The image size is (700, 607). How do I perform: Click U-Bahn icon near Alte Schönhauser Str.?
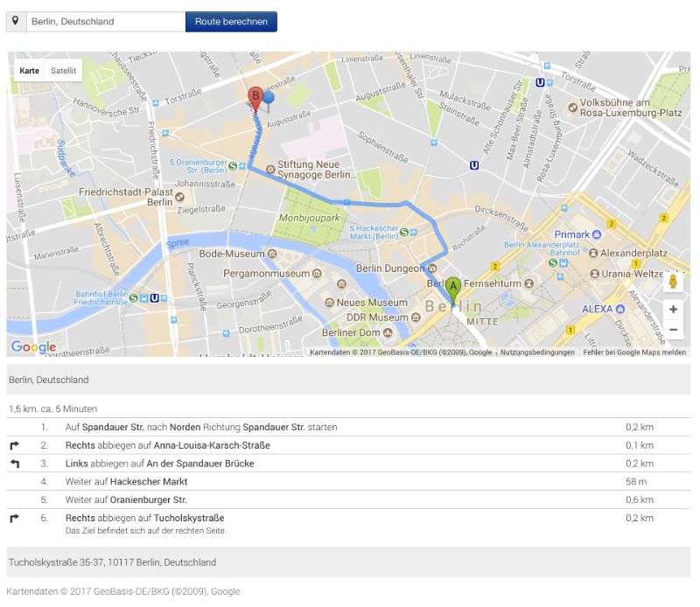point(474,165)
